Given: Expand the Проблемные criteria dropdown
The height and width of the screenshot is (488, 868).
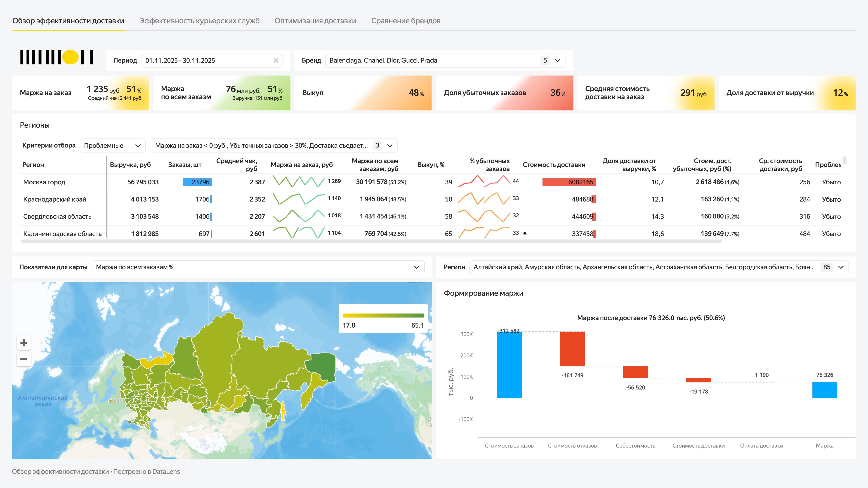Looking at the screenshot, I should [113, 145].
